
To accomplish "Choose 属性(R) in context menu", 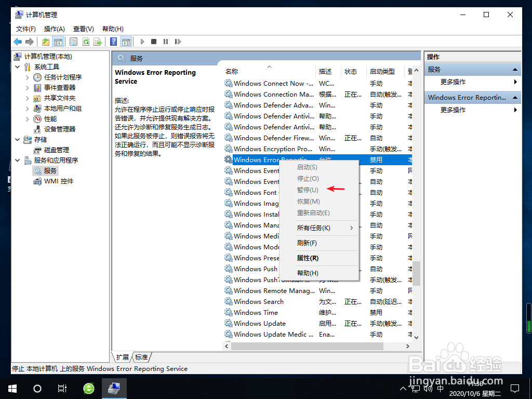I will click(x=319, y=258).
